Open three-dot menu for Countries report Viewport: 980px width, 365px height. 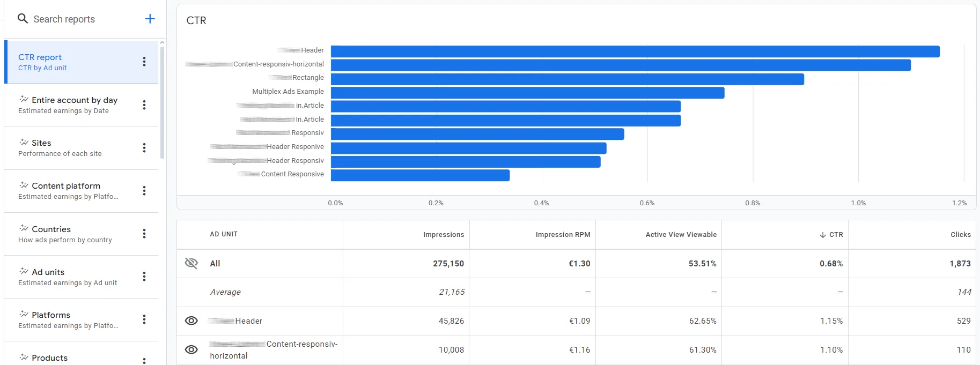144,234
